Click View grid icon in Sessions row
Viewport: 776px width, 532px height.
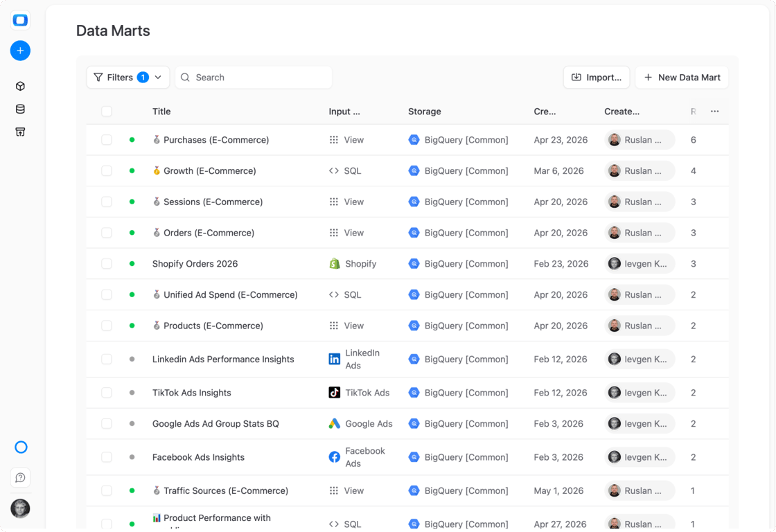[334, 202]
